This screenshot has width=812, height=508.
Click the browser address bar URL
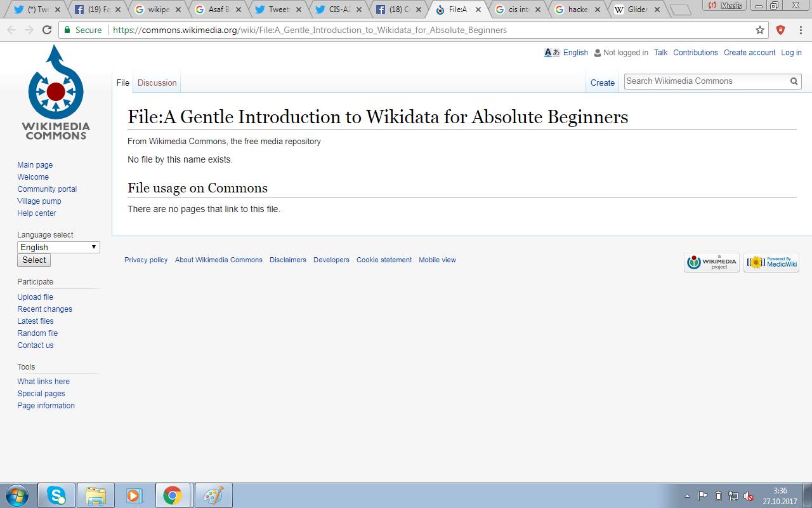point(310,30)
